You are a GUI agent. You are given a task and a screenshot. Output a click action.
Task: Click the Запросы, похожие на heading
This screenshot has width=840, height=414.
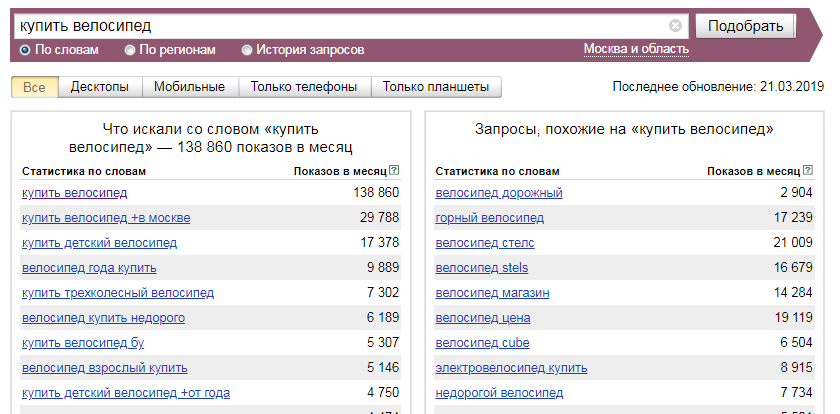pos(624,130)
